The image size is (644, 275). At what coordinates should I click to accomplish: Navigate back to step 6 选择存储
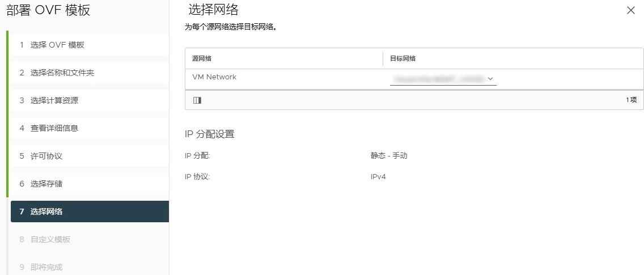point(46,184)
